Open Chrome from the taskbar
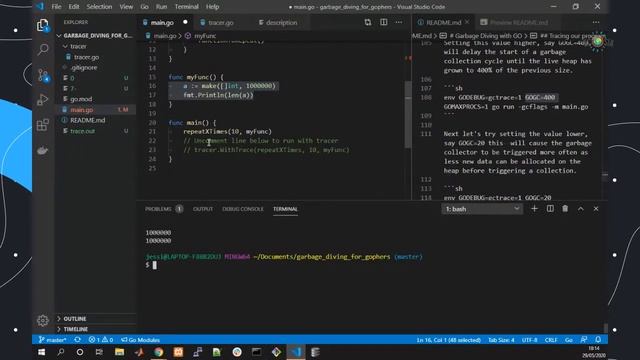 (x=158, y=352)
